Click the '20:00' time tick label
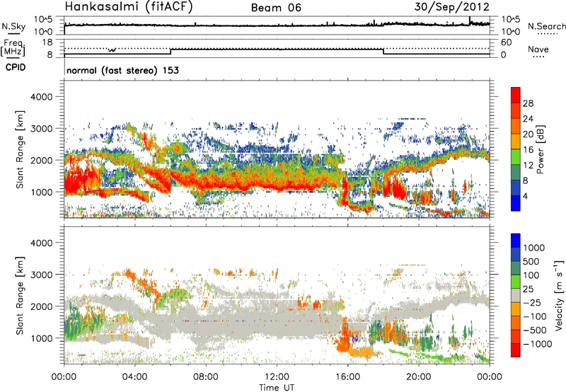566x392 pixels. (x=419, y=377)
